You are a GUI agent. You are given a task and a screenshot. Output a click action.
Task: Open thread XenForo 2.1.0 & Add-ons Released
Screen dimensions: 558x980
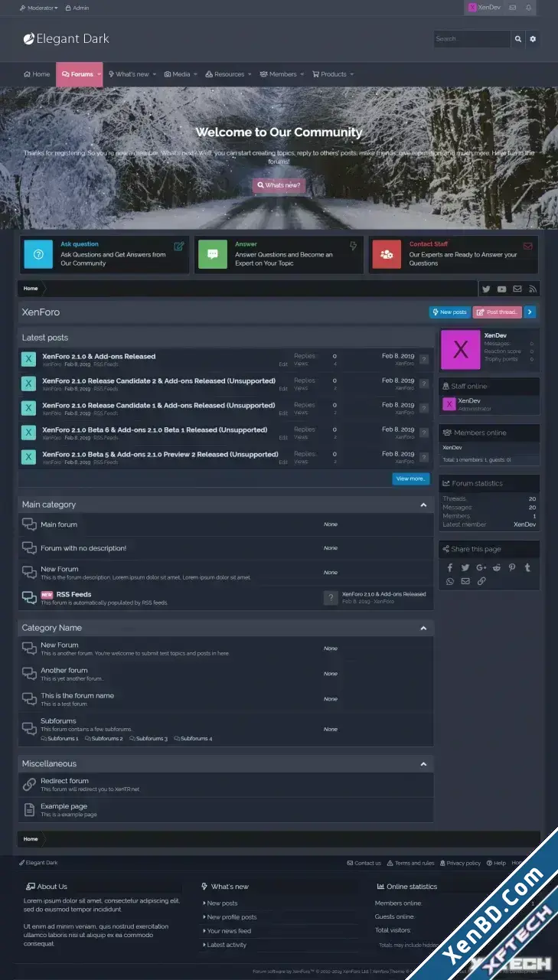point(99,356)
